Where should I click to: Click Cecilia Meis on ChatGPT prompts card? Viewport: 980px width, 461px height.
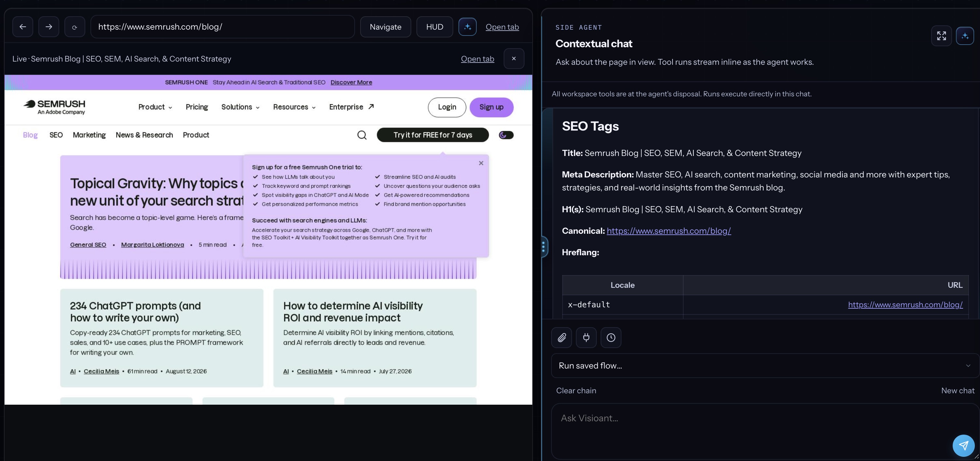(x=101, y=371)
